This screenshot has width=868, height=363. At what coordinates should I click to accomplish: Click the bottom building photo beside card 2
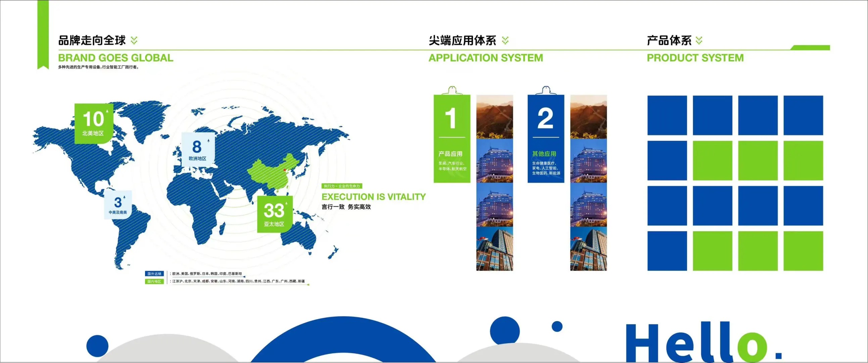[588, 249]
